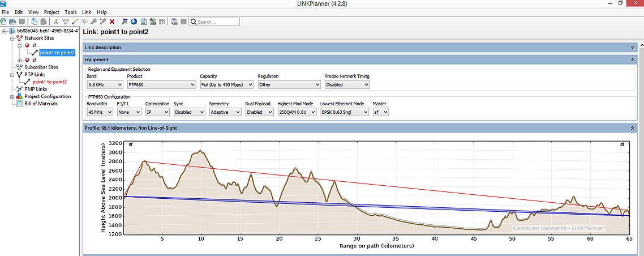Open the File menu
The height and width of the screenshot is (256, 644).
[x=5, y=12]
